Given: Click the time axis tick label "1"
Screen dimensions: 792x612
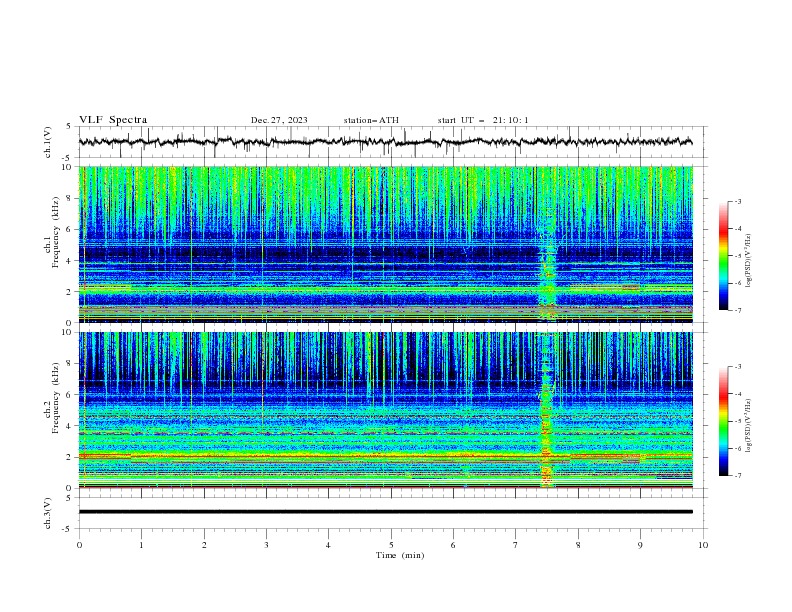Looking at the screenshot, I should [142, 545].
